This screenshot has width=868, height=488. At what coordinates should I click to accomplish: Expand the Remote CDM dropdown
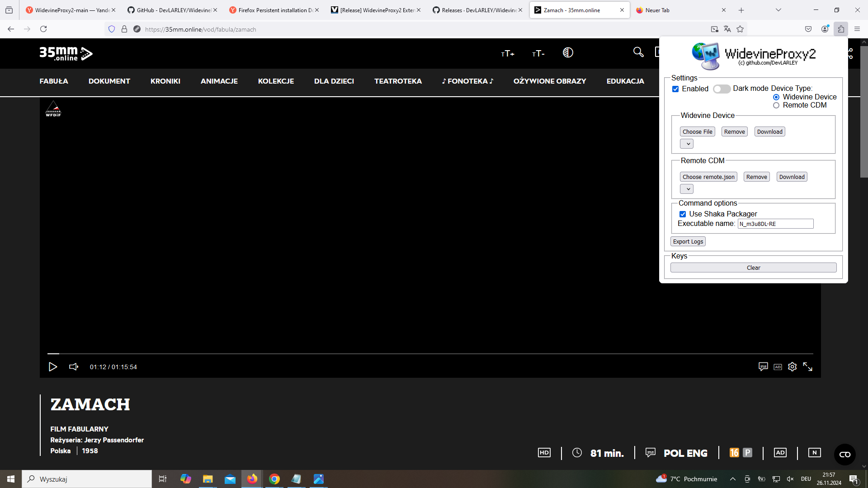point(687,189)
